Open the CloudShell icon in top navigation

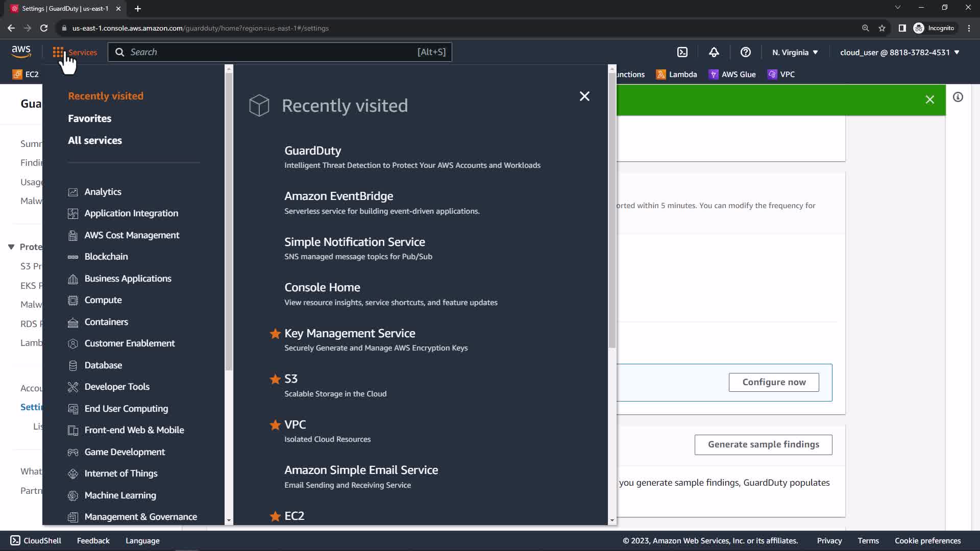click(682, 52)
